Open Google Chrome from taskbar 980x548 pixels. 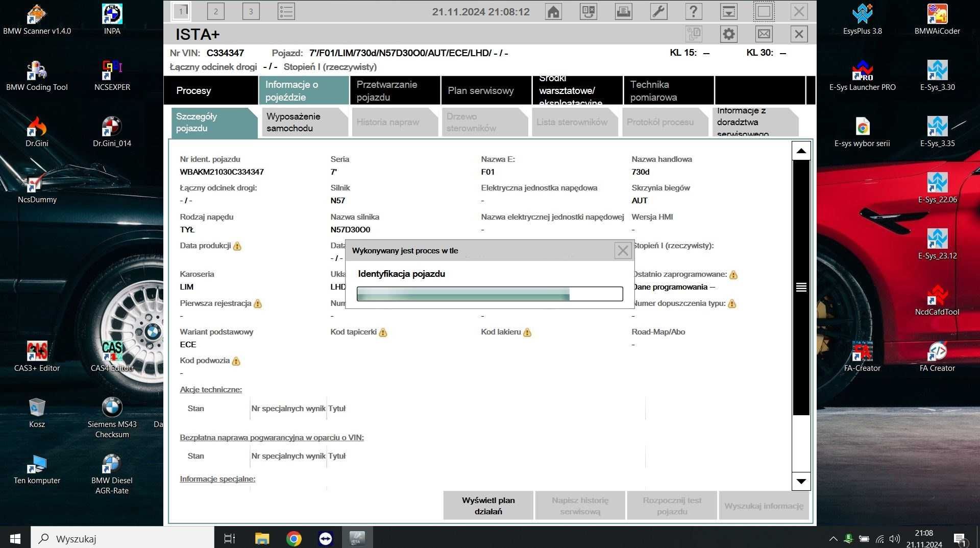pos(293,538)
